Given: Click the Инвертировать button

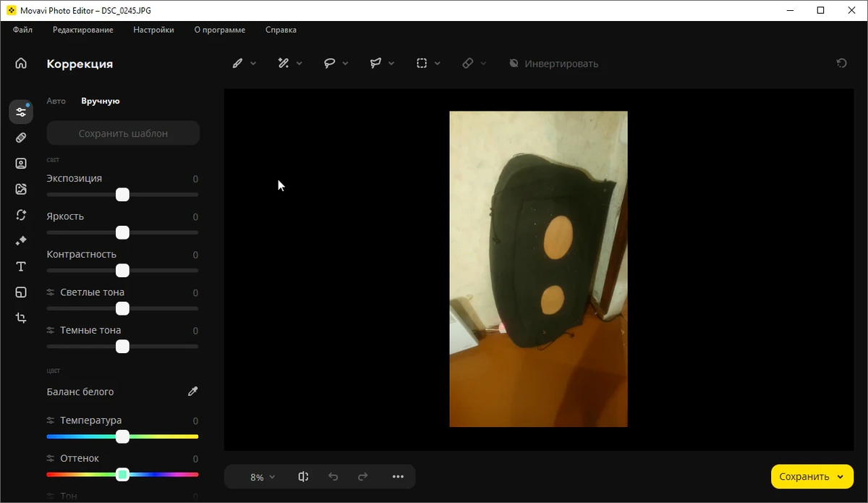Looking at the screenshot, I should click(553, 64).
